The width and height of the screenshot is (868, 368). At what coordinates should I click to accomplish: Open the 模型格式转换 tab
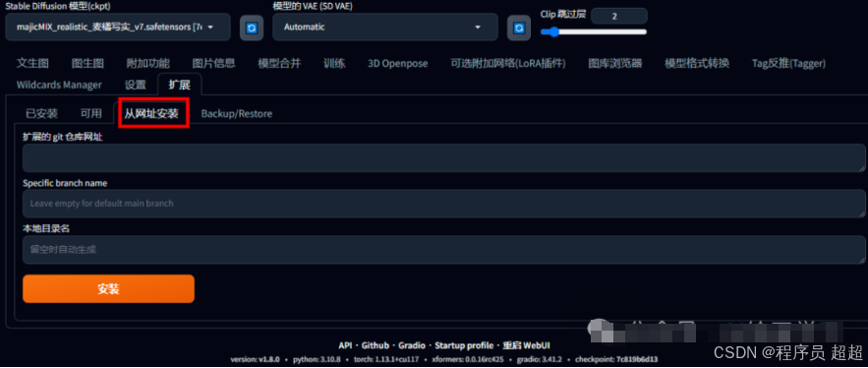pyautogui.click(x=697, y=63)
